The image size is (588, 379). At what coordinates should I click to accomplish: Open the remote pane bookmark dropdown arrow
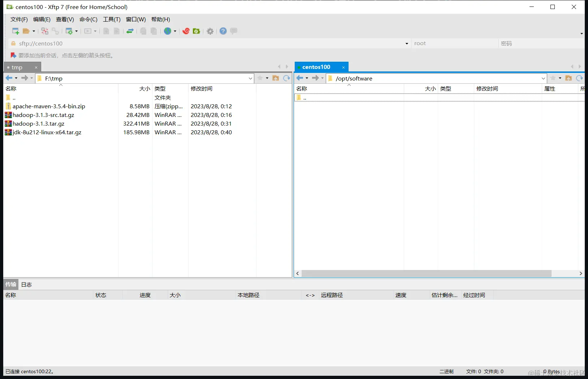coord(560,78)
